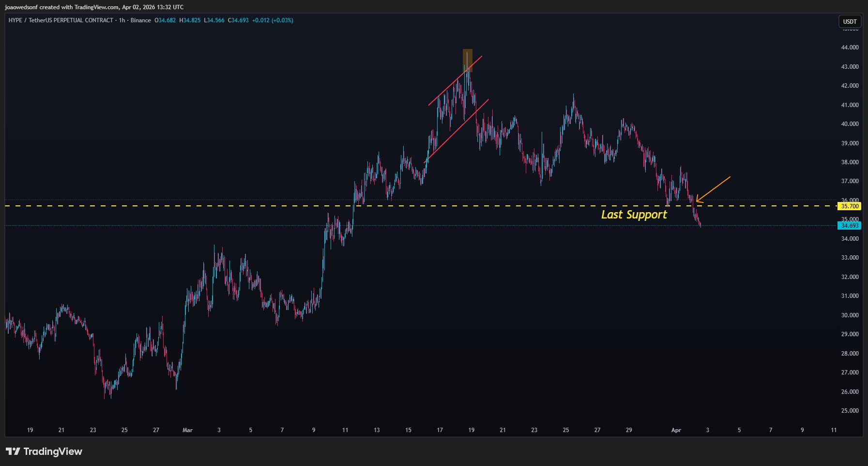
Task: Select the lower red channel trend line
Action: (x=457, y=131)
